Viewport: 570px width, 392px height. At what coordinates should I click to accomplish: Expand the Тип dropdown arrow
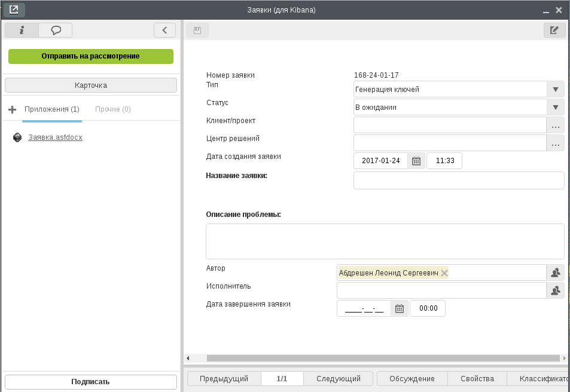pyautogui.click(x=556, y=90)
